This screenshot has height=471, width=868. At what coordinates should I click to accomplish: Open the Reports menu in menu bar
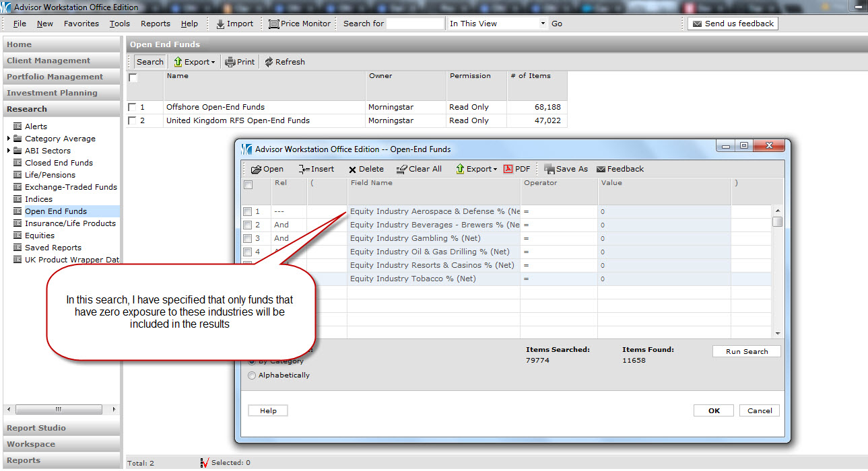tap(155, 24)
